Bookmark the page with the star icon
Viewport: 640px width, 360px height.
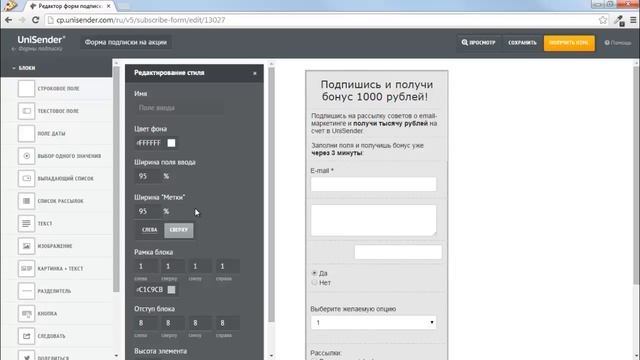(x=602, y=20)
